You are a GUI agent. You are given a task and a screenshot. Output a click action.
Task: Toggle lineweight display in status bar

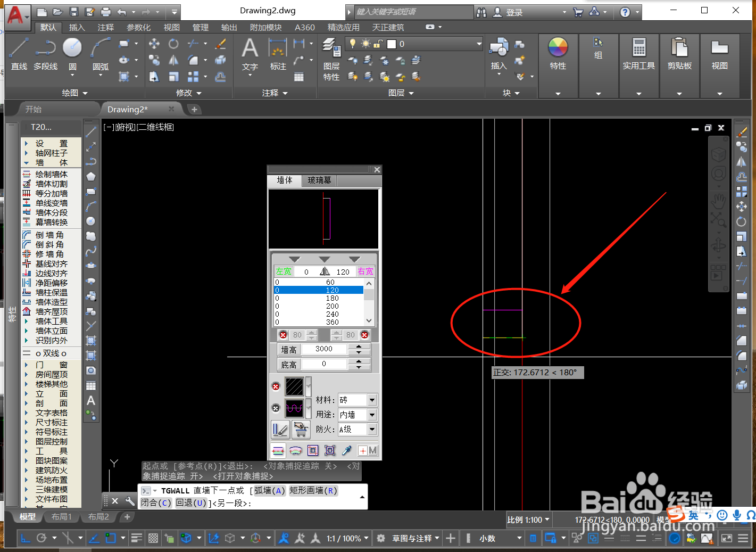pyautogui.click(x=136, y=538)
